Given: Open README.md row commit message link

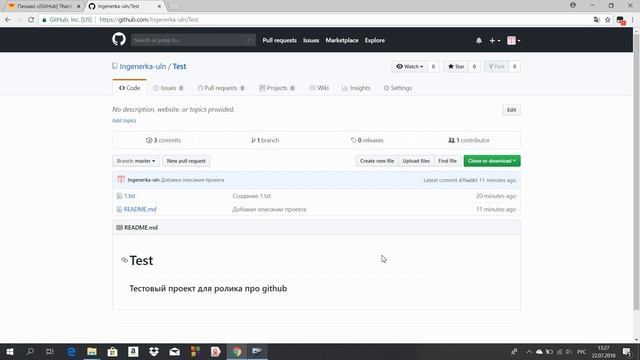Looking at the screenshot, I should 269,209.
